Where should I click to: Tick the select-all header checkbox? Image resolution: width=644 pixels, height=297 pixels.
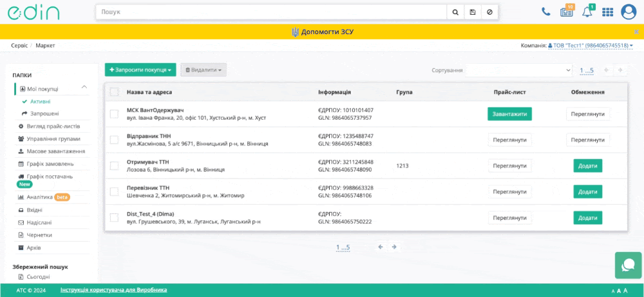(x=114, y=92)
